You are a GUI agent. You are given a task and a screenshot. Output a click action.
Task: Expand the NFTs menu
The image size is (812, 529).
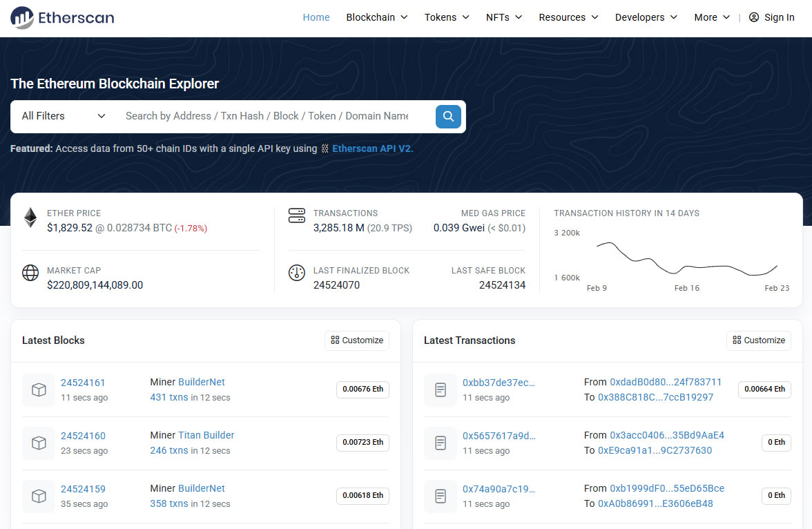504,17
